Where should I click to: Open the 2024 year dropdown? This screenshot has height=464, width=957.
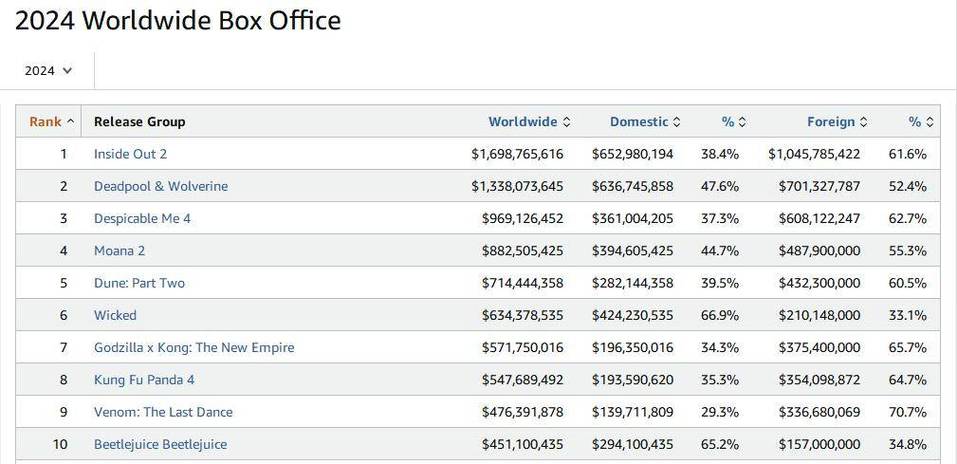(48, 71)
